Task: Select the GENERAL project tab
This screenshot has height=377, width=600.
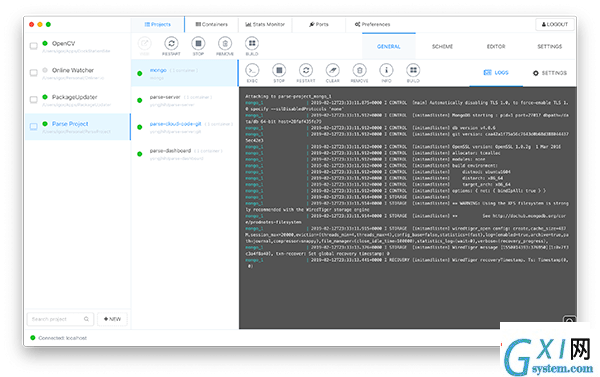Action: click(389, 46)
